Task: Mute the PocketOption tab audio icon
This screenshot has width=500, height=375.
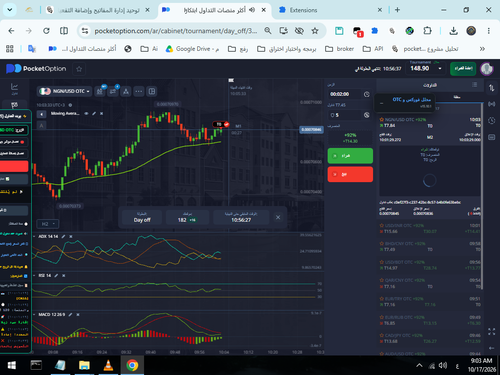Action: click(x=252, y=10)
